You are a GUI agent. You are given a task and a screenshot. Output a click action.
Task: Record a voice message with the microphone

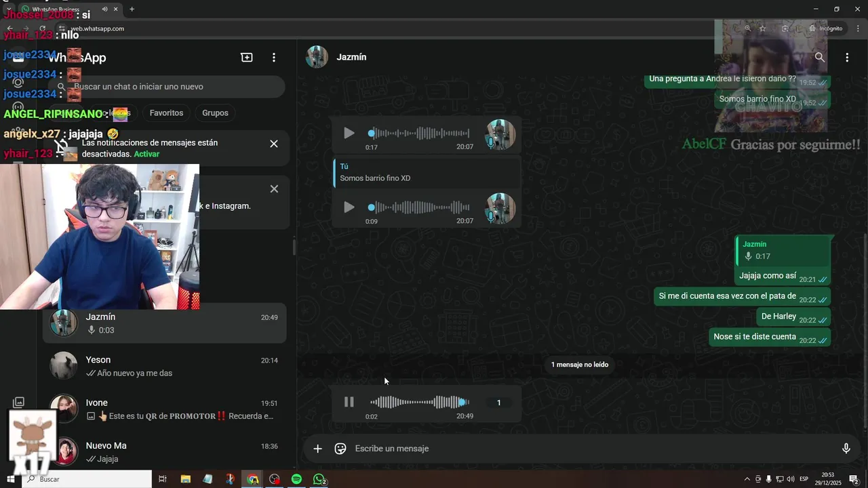(846, 449)
